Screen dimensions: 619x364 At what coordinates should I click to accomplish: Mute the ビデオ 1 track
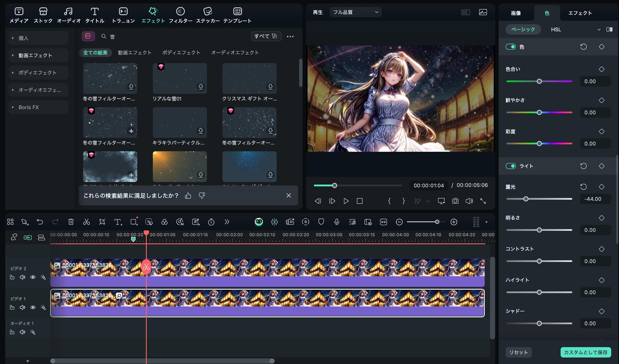point(23,307)
